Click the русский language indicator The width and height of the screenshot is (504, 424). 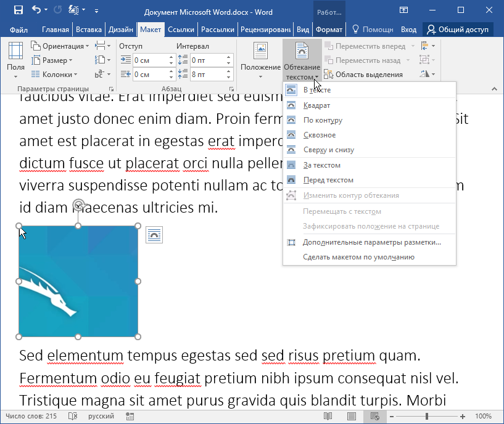pyautogui.click(x=101, y=416)
